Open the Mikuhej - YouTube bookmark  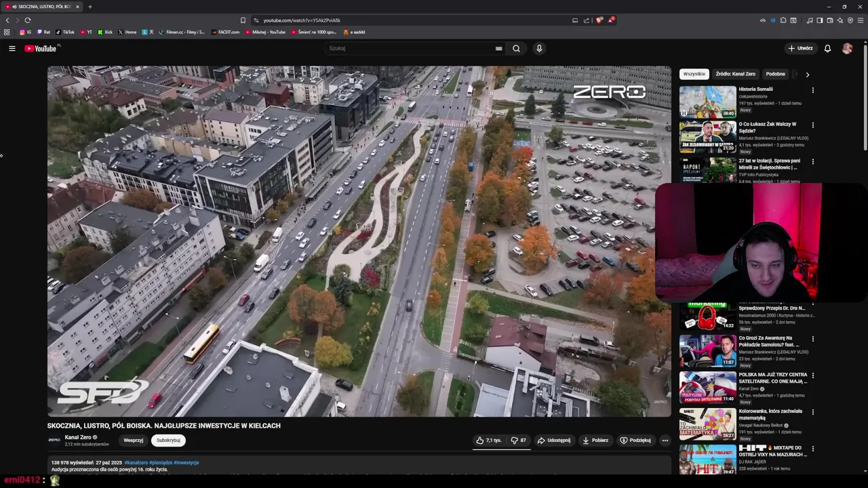pos(265,32)
